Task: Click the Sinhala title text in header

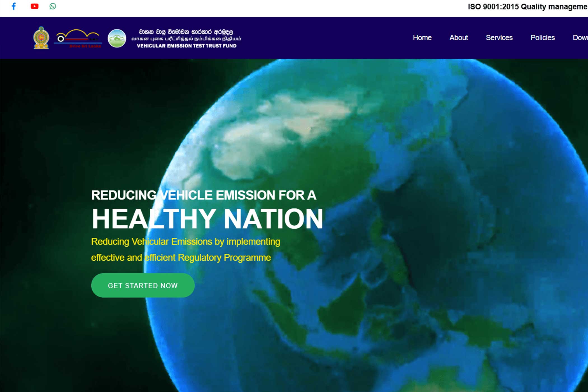Action: tap(186, 32)
